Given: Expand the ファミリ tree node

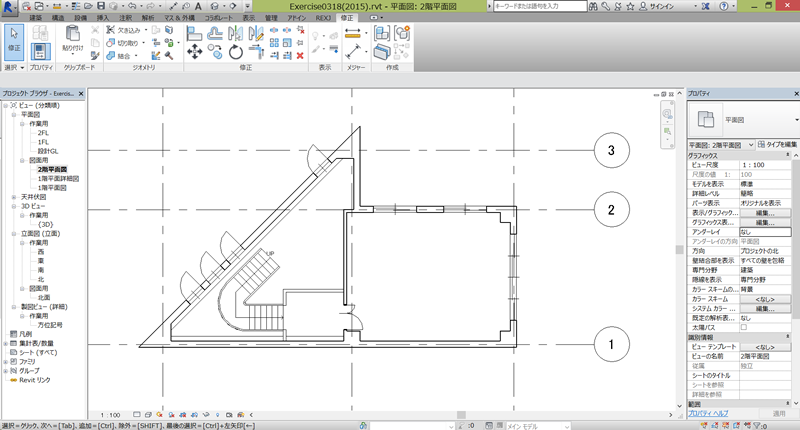Looking at the screenshot, I should (x=6, y=361).
